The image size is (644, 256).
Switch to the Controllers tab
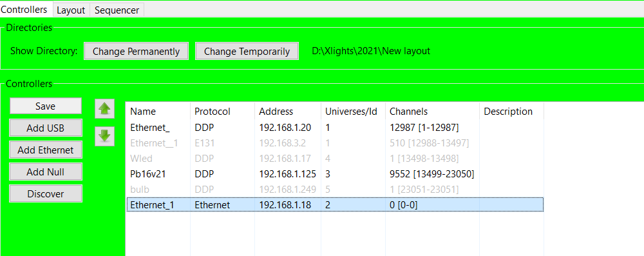click(26, 10)
